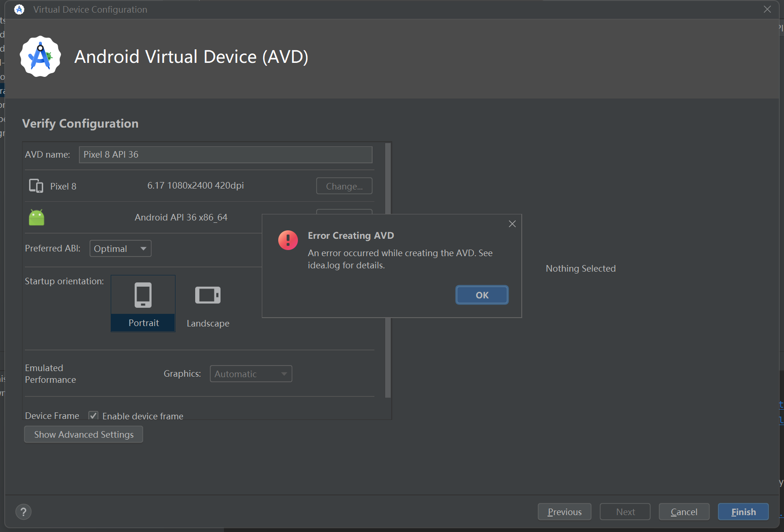The image size is (784, 532).
Task: Click the "Nothing Selected" text
Action: click(580, 268)
